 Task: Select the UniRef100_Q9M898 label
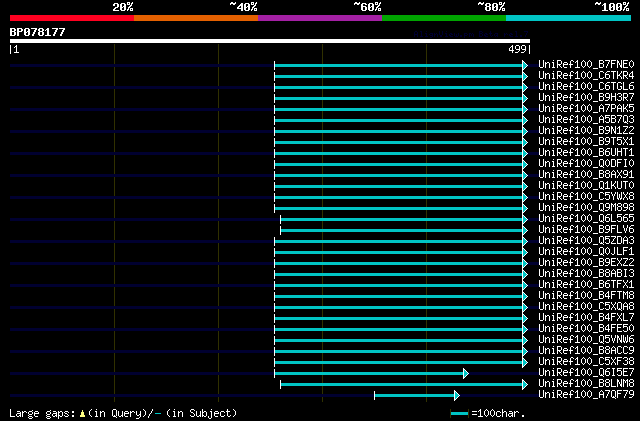(x=586, y=208)
